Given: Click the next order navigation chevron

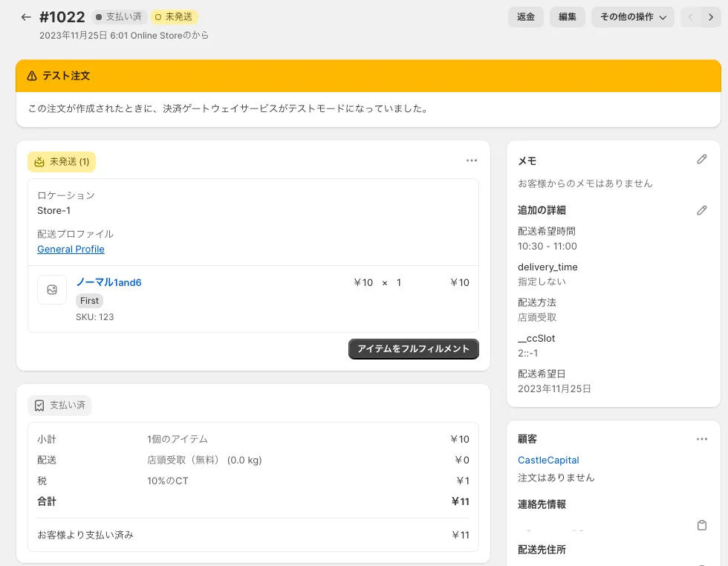Looking at the screenshot, I should 711,16.
